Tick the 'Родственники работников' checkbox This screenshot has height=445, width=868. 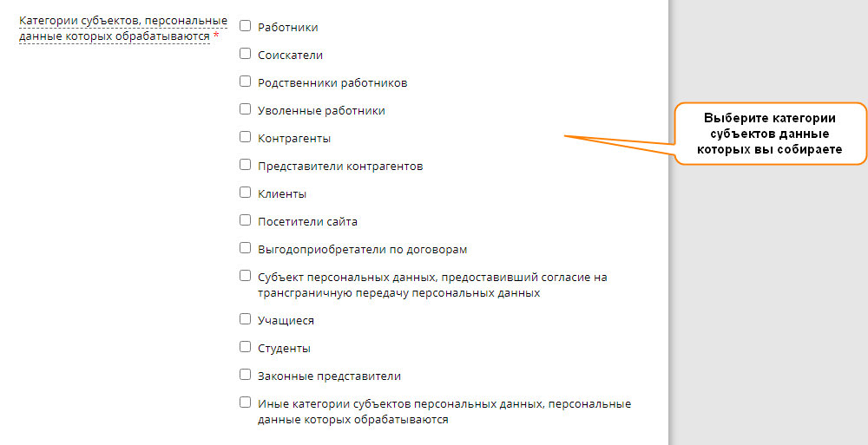(245, 82)
